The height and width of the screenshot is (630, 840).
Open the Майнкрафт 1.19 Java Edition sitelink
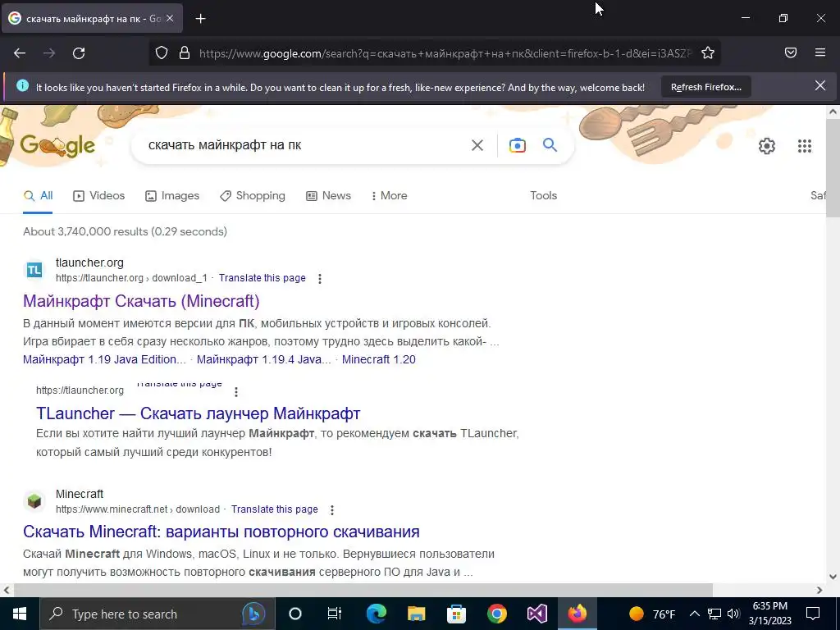(x=104, y=359)
